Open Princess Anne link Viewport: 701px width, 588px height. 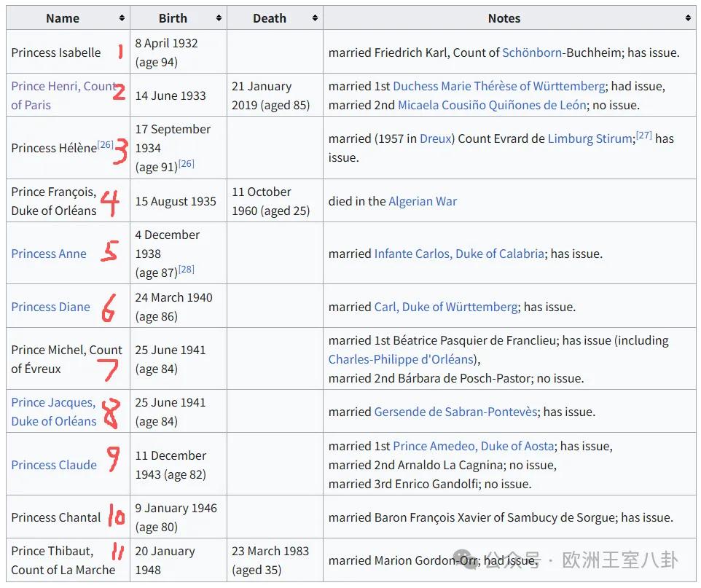49,254
